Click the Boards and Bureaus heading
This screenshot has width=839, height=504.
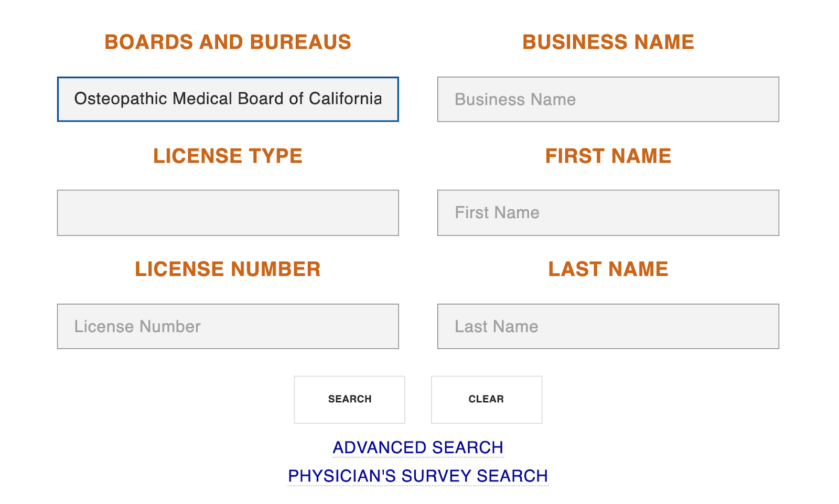[228, 42]
